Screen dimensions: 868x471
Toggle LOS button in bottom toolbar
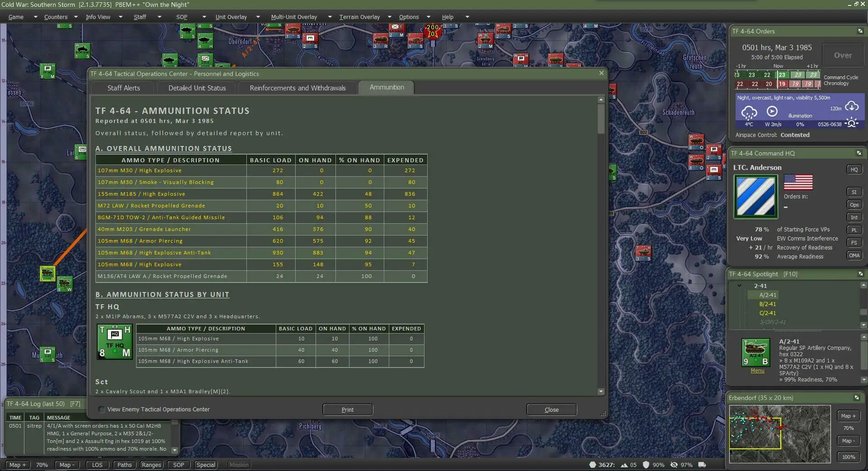(97, 465)
